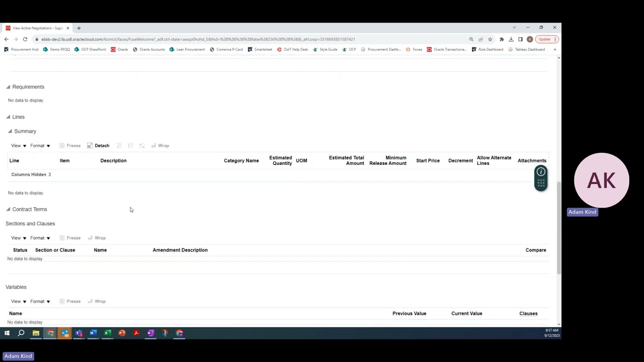Viewport: 644px width, 362px height.
Task: Open the Demo RFQQ bookmark
Action: point(56,49)
